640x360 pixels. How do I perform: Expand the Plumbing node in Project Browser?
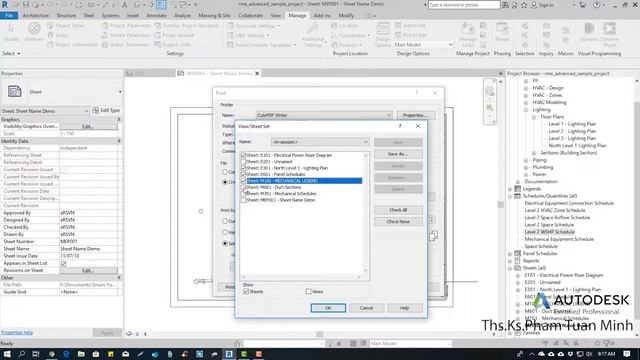526,167
